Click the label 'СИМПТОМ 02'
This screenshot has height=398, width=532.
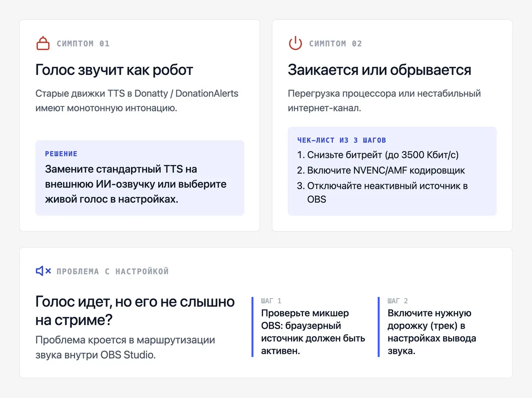[x=336, y=44]
